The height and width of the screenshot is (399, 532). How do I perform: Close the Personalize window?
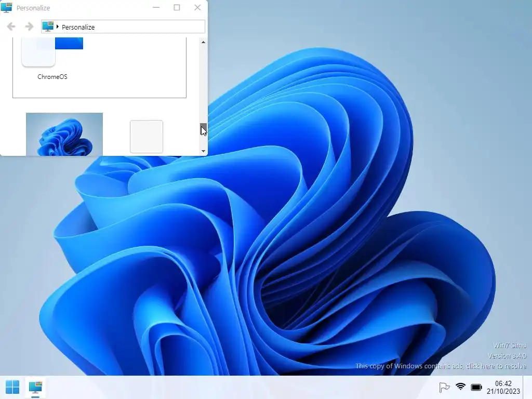(197, 7)
